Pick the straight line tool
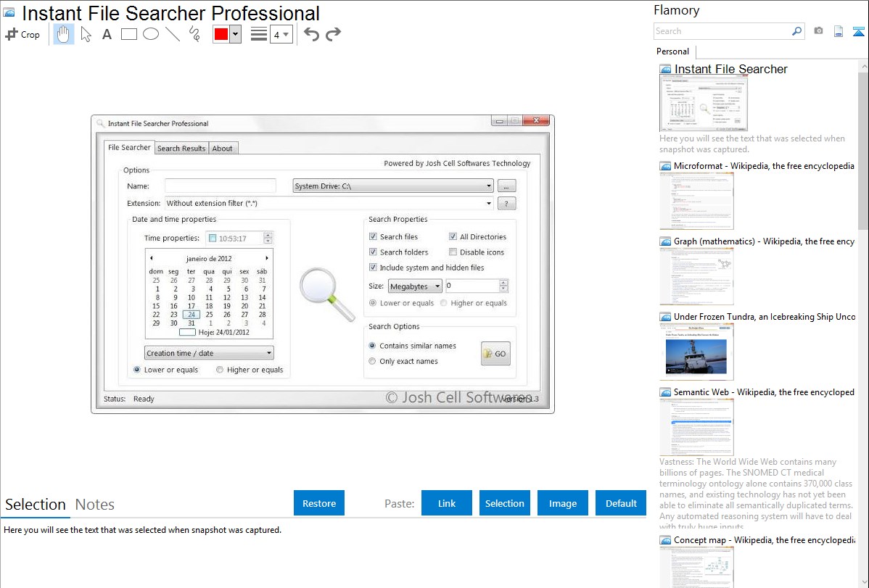 point(173,34)
